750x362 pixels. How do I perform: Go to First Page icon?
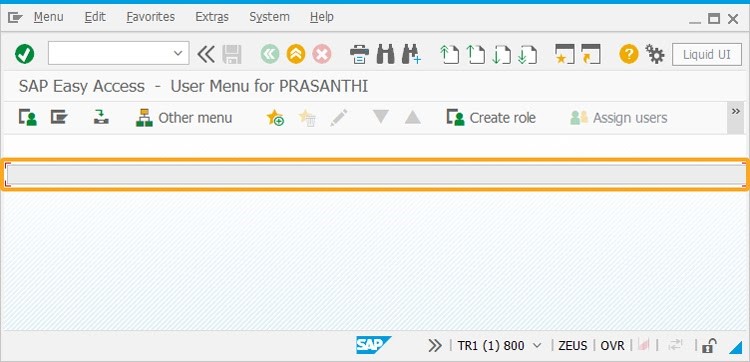point(449,54)
